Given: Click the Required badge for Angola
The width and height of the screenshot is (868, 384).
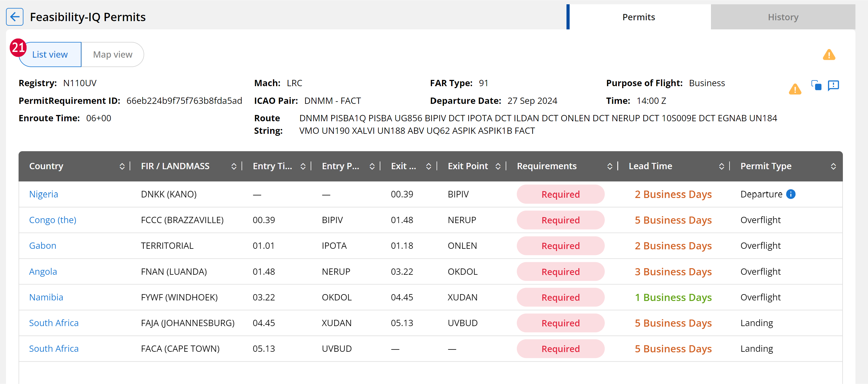Looking at the screenshot, I should tap(560, 272).
